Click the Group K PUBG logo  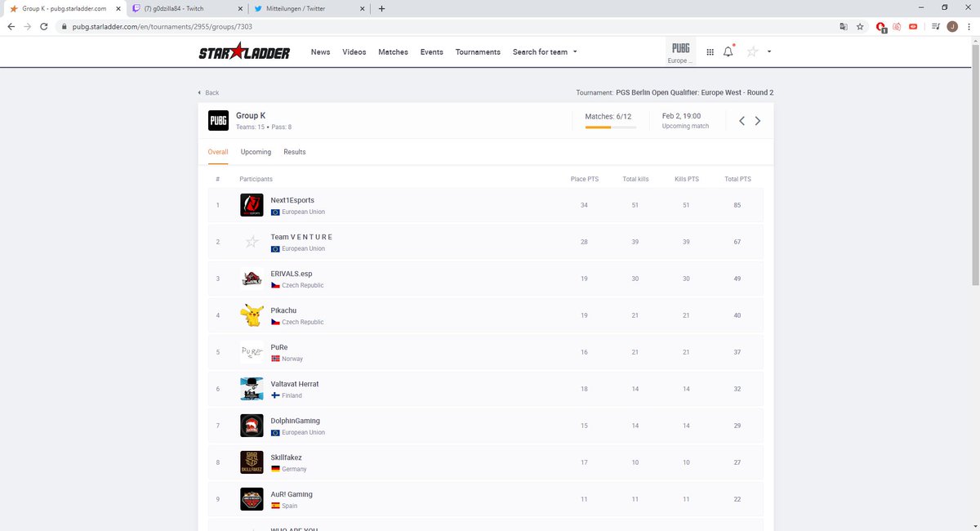[218, 120]
